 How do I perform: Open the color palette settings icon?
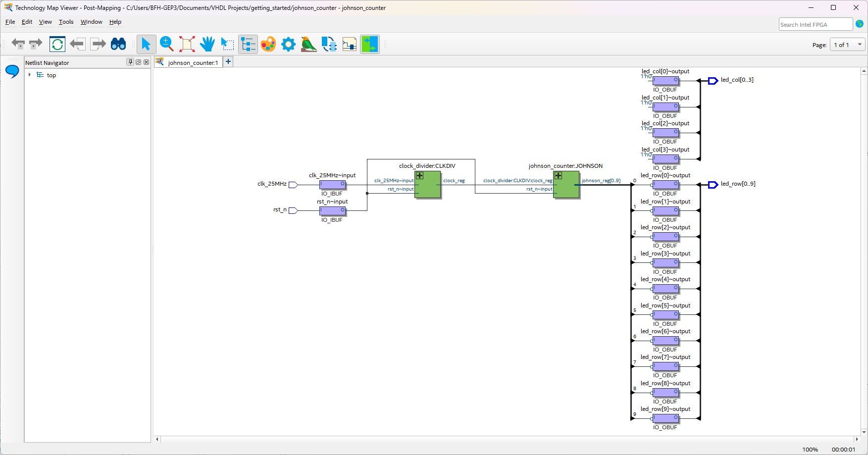[x=268, y=44]
